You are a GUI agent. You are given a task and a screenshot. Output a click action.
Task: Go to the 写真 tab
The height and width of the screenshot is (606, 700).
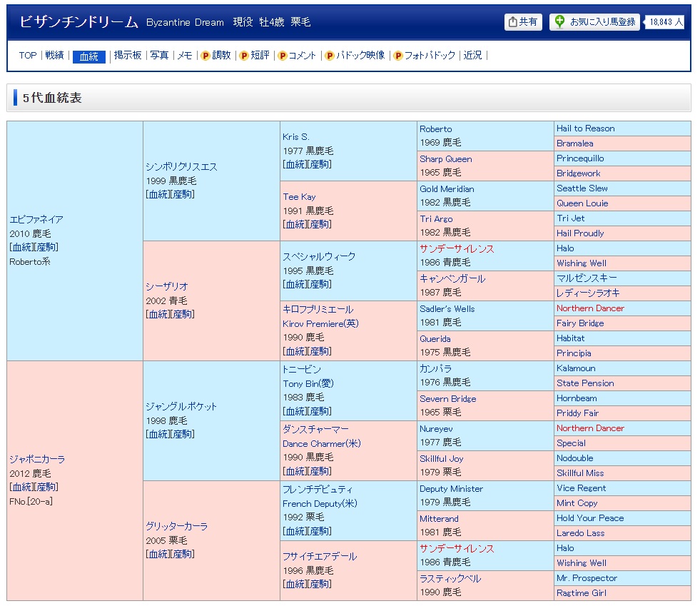pos(159,56)
